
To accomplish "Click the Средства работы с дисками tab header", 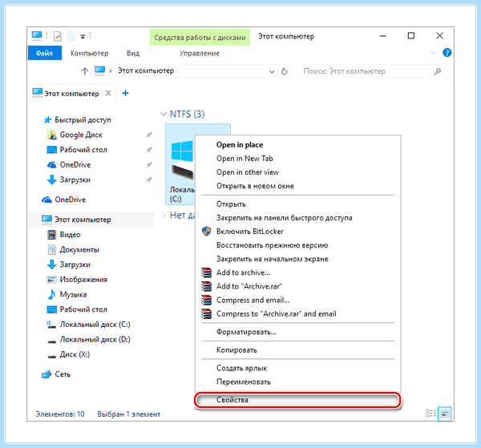I will [x=200, y=38].
